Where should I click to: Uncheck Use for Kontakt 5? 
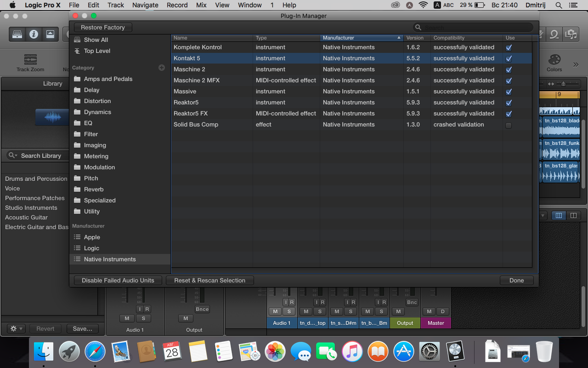[509, 58]
